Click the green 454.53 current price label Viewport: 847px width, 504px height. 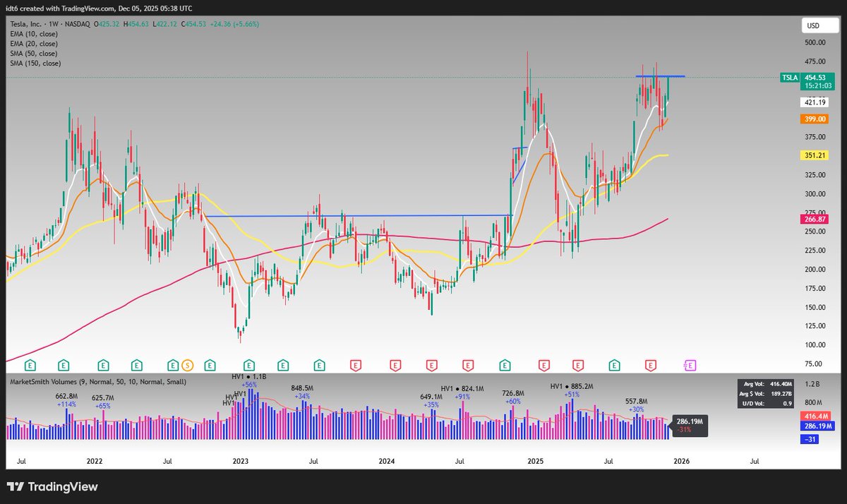(815, 78)
